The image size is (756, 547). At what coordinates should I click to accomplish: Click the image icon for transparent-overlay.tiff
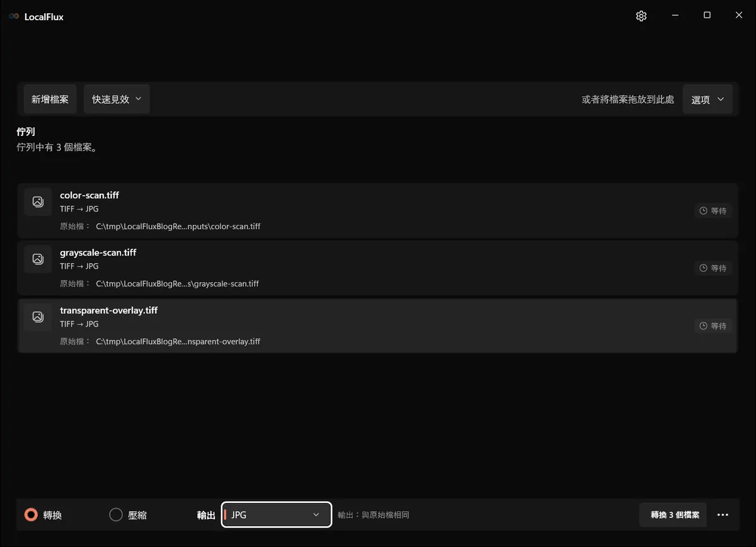tap(38, 317)
